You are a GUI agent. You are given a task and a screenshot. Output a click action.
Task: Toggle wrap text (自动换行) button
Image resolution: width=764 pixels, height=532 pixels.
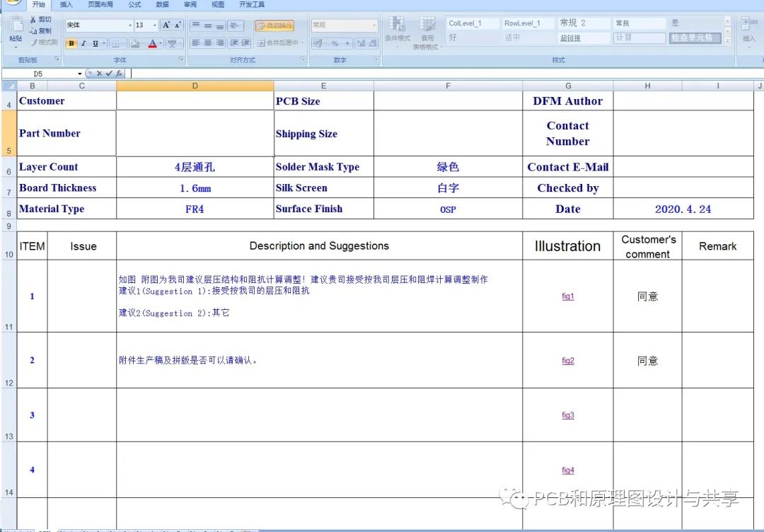click(x=274, y=25)
